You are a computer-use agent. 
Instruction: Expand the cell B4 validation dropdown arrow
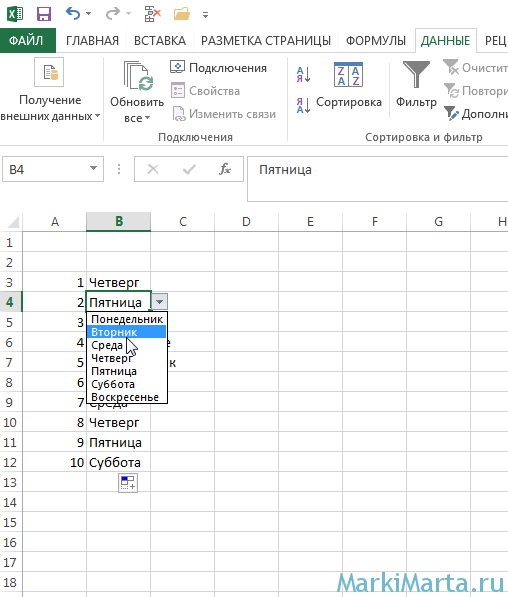click(160, 302)
